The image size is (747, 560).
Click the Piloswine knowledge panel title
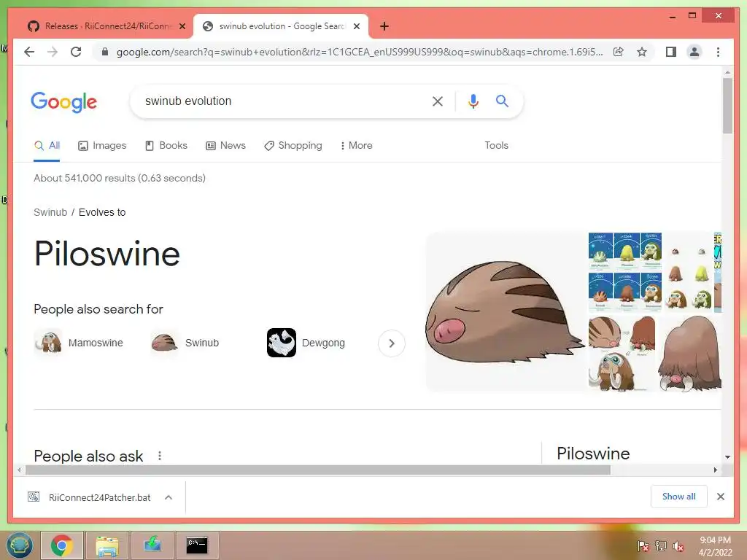[593, 454]
